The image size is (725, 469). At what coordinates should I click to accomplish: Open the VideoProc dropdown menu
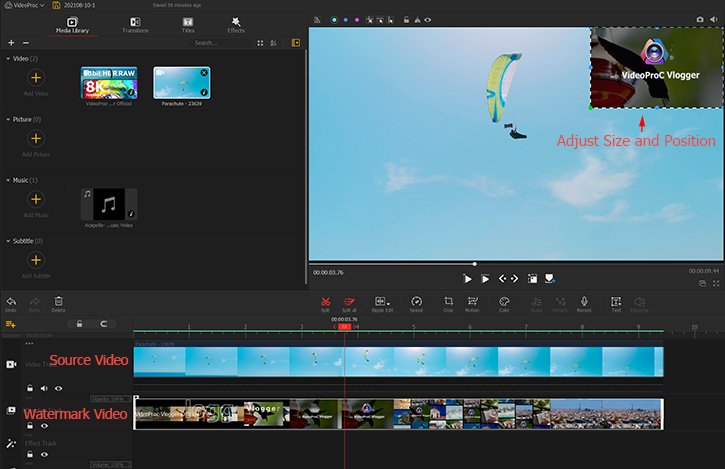(29, 6)
